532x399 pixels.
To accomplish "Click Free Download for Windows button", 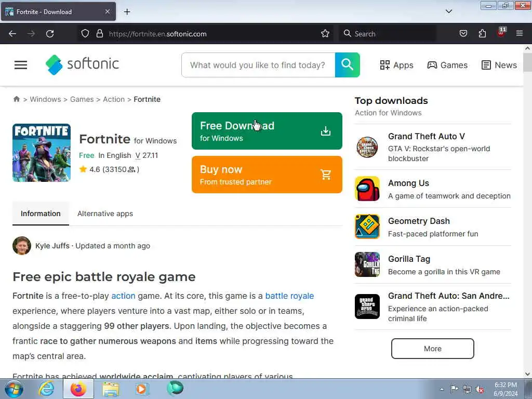I will [267, 131].
